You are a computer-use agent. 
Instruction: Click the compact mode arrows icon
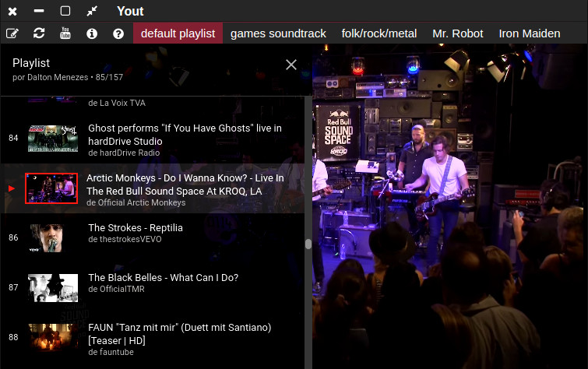pyautogui.click(x=92, y=11)
